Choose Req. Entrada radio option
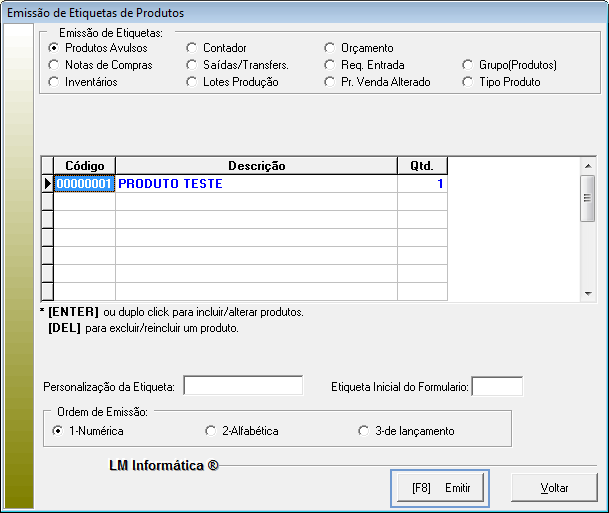This screenshot has height=513, width=609. 331,65
